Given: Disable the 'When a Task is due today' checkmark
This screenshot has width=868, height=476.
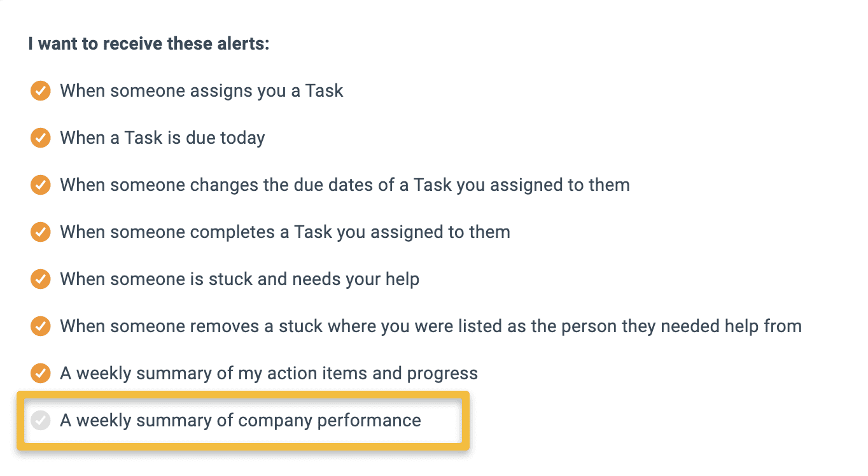Looking at the screenshot, I should [x=41, y=138].
